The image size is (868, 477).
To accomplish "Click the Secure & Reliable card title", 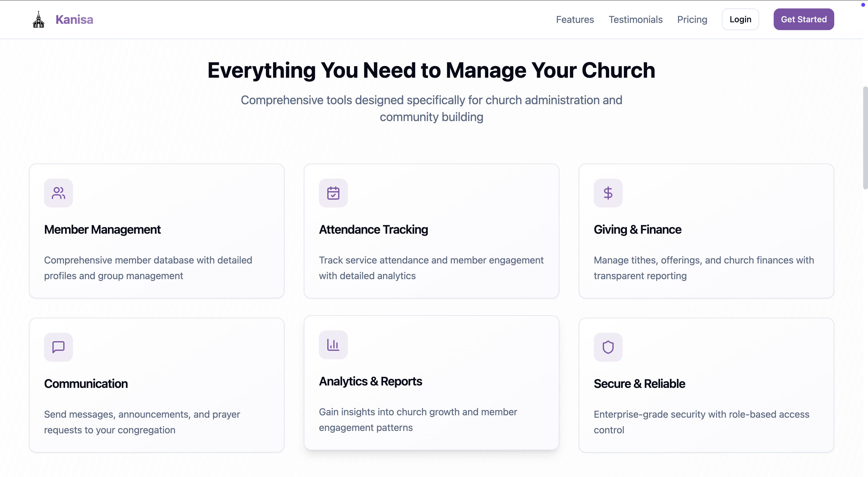I will [639, 383].
